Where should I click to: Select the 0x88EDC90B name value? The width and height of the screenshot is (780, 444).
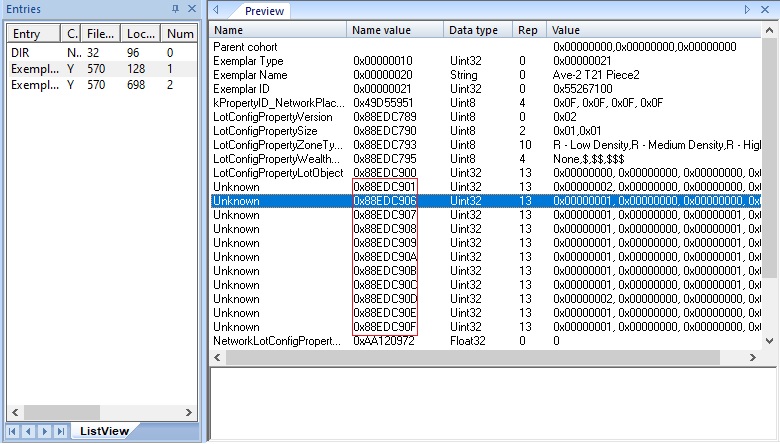tap(385, 271)
